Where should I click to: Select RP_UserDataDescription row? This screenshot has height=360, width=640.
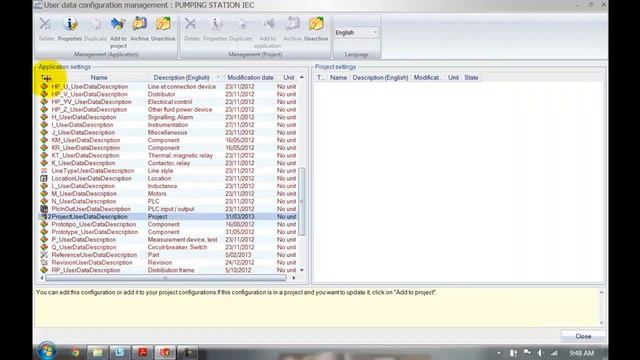168,270
